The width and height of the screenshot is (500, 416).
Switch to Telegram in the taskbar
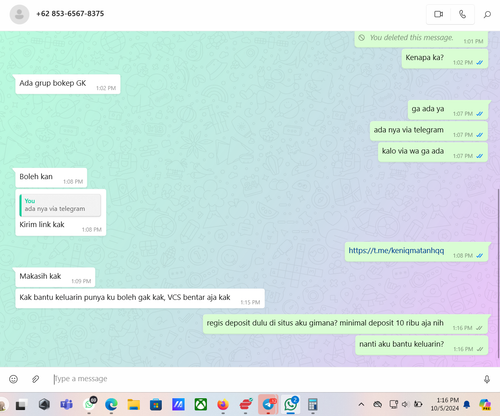coord(268,404)
